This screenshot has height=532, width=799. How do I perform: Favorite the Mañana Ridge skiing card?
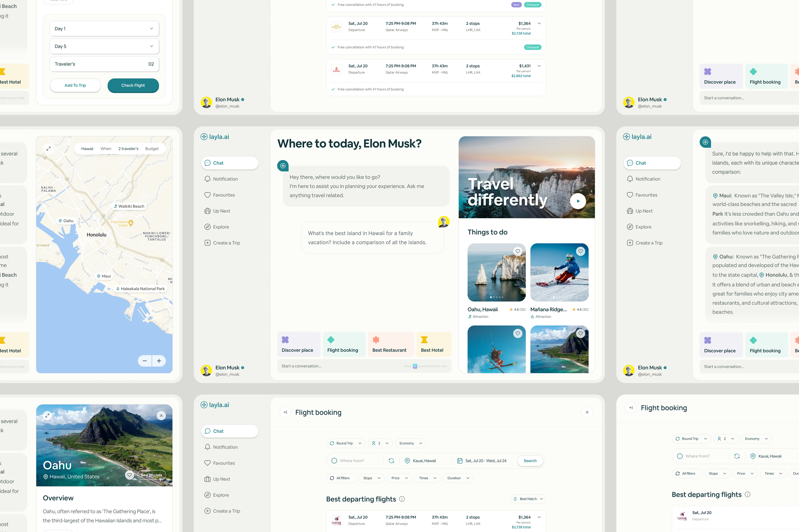pyautogui.click(x=580, y=251)
